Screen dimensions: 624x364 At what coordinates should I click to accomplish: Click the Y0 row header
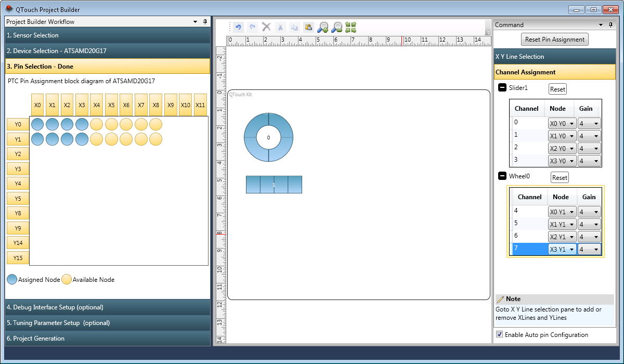coord(18,125)
